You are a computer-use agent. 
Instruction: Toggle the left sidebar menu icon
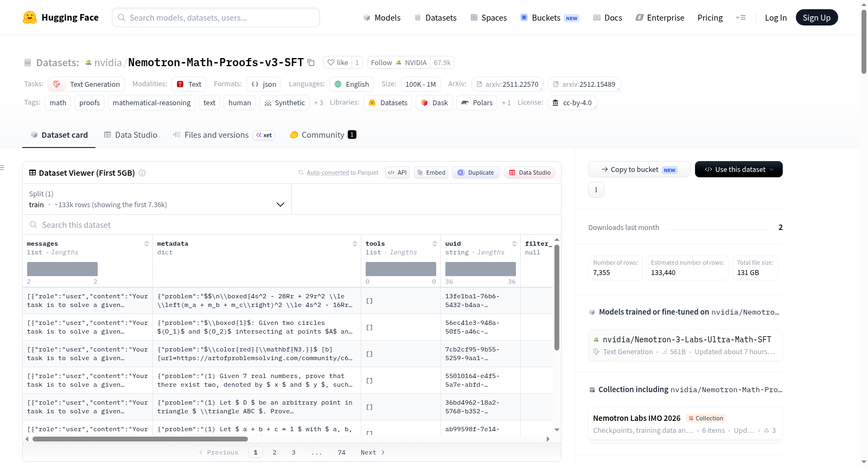(2, 168)
